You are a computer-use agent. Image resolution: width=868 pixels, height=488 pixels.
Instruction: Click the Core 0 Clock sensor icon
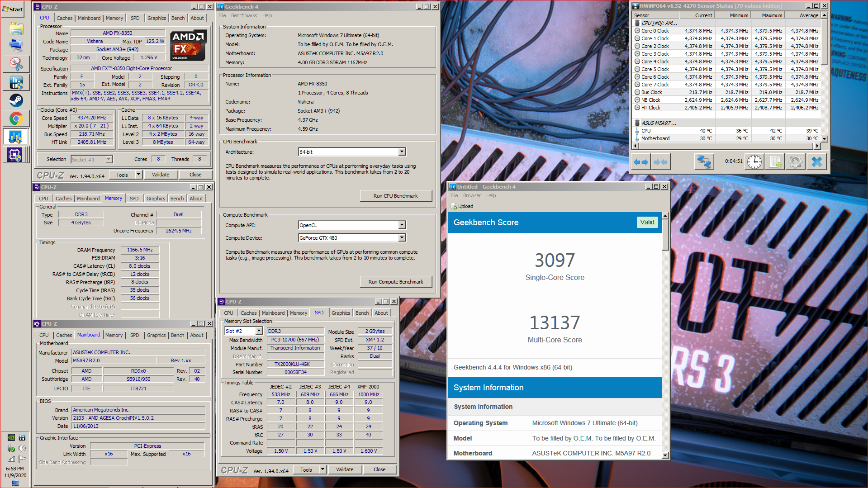(x=637, y=31)
